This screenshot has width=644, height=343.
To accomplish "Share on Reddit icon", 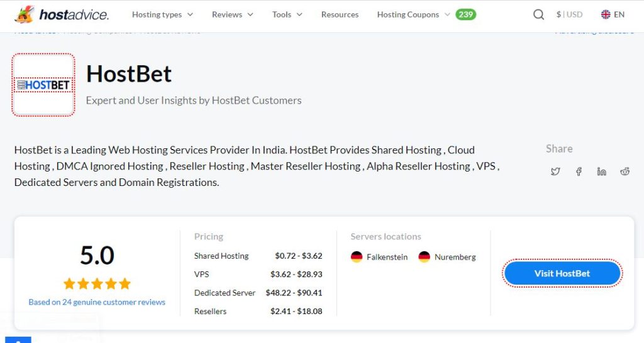I will pyautogui.click(x=625, y=171).
